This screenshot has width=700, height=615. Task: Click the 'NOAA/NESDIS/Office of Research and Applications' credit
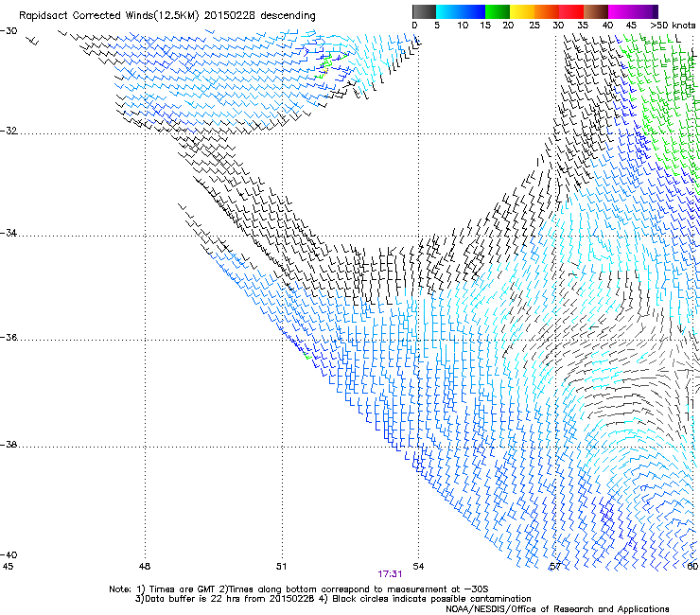pos(557,609)
